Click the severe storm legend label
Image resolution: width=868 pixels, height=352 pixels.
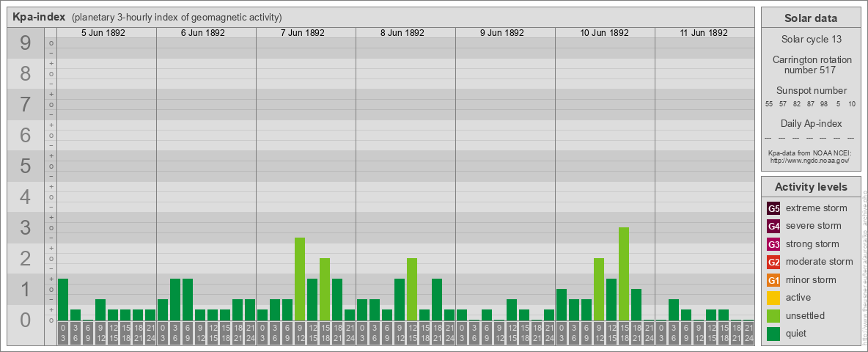pos(814,227)
